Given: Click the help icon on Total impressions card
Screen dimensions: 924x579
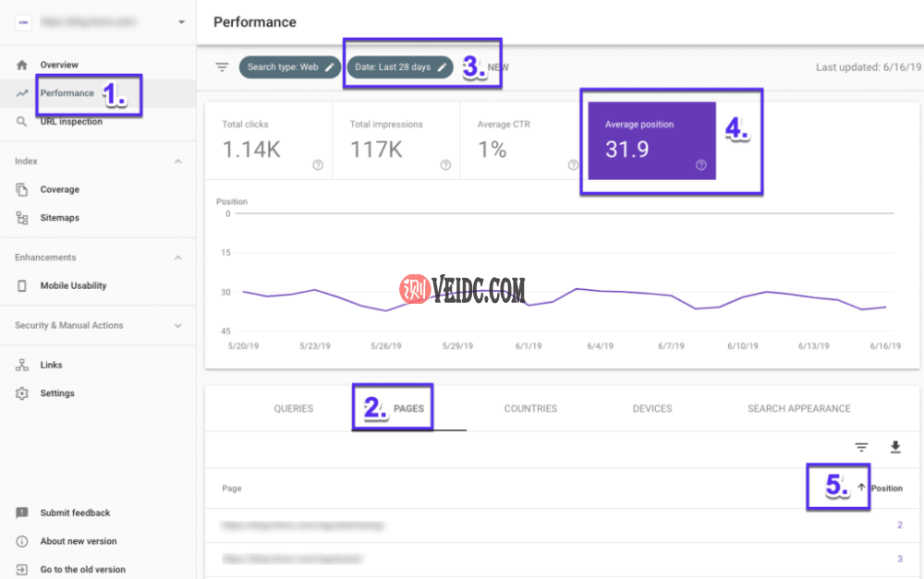Looking at the screenshot, I should tap(445, 165).
